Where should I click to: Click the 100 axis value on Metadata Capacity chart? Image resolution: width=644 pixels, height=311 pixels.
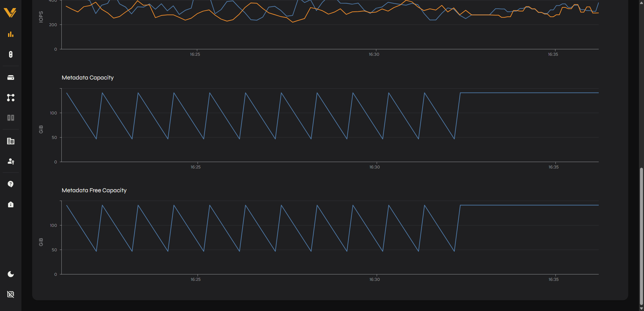point(53,113)
